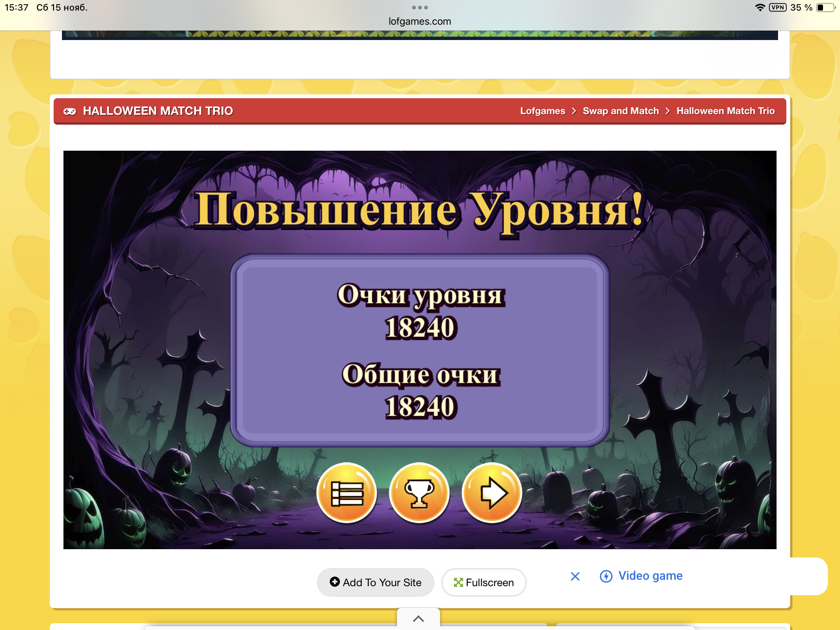This screenshot has width=840, height=630.
Task: Open the three-dot multitasking menu at top
Action: [x=420, y=8]
